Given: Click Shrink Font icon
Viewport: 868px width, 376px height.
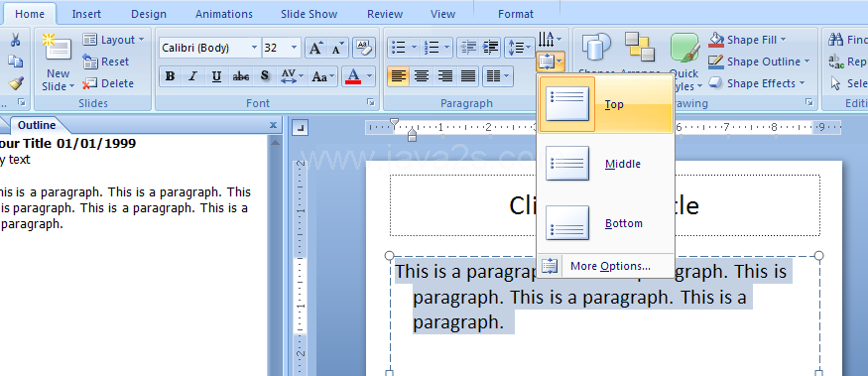Looking at the screenshot, I should 337,48.
